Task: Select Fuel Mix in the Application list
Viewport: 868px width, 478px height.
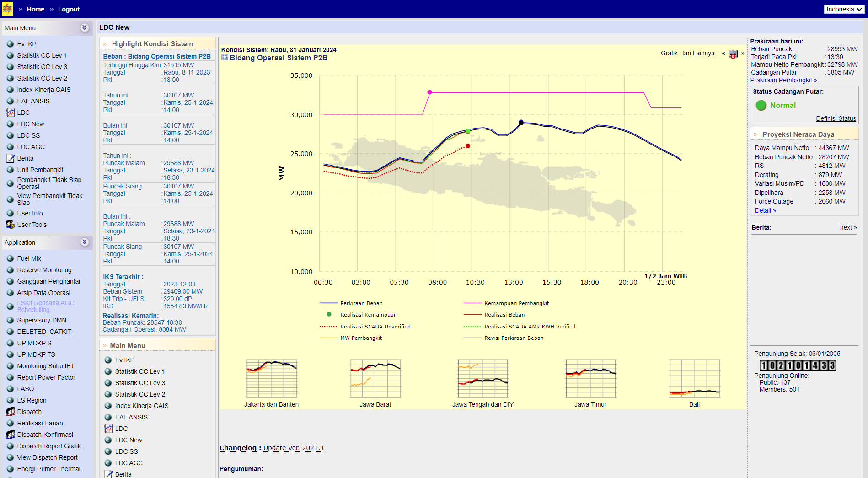Action: pos(29,258)
